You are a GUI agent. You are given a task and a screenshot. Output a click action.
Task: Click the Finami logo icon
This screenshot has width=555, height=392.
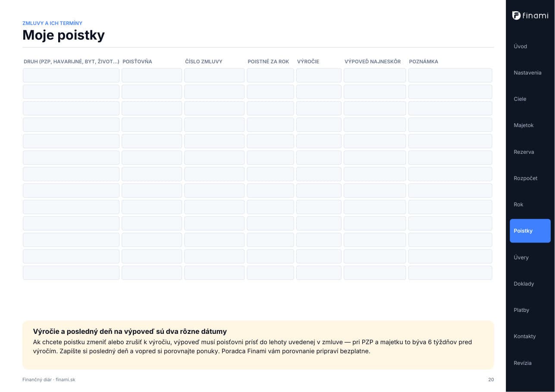(516, 16)
